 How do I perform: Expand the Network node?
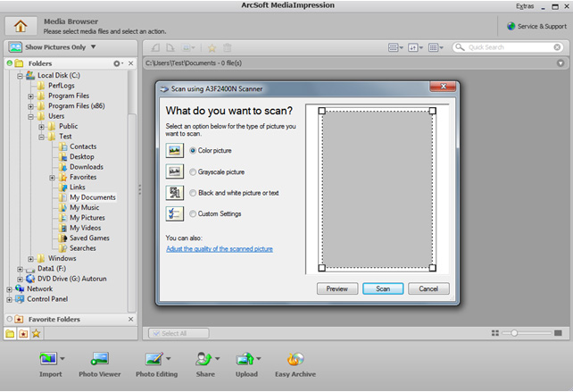(9, 289)
